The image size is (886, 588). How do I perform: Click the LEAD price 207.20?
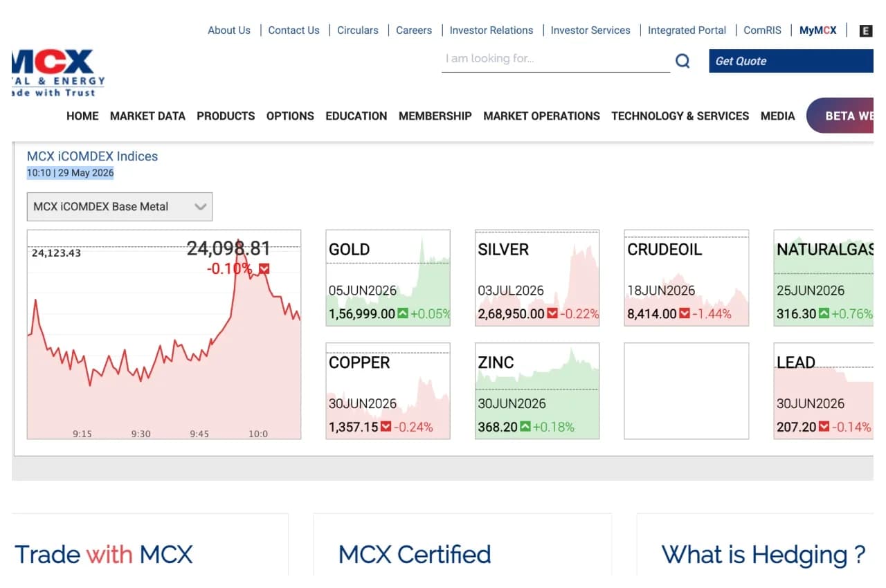797,428
